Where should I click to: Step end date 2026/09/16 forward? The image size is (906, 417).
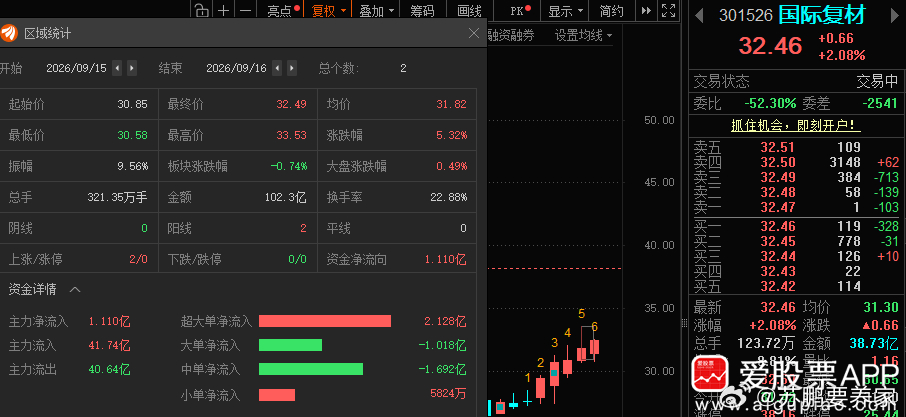(292, 68)
